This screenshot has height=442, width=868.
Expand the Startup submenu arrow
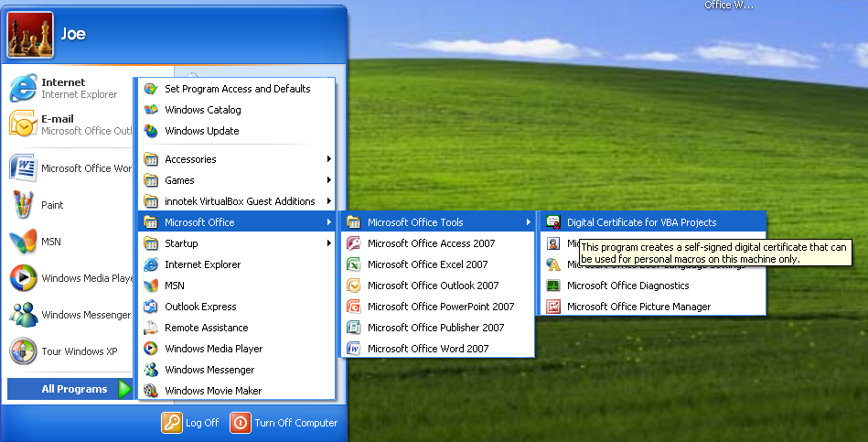coord(329,243)
